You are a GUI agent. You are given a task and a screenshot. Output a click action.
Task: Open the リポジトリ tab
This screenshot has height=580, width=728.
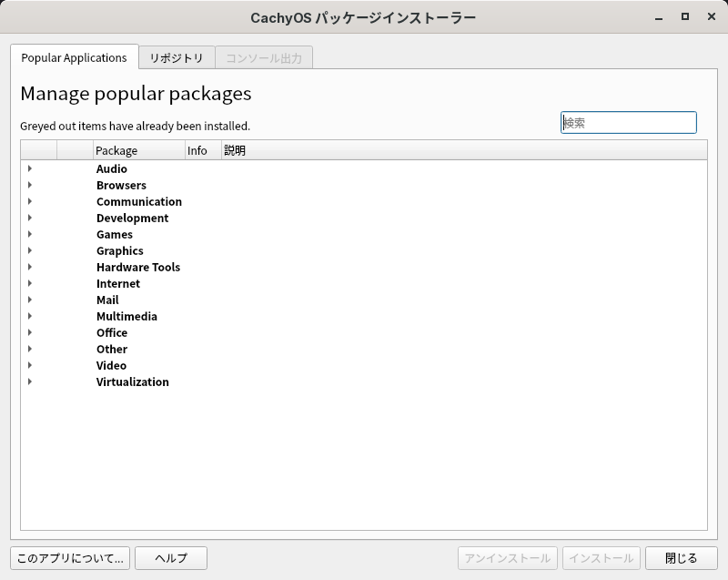coord(177,57)
